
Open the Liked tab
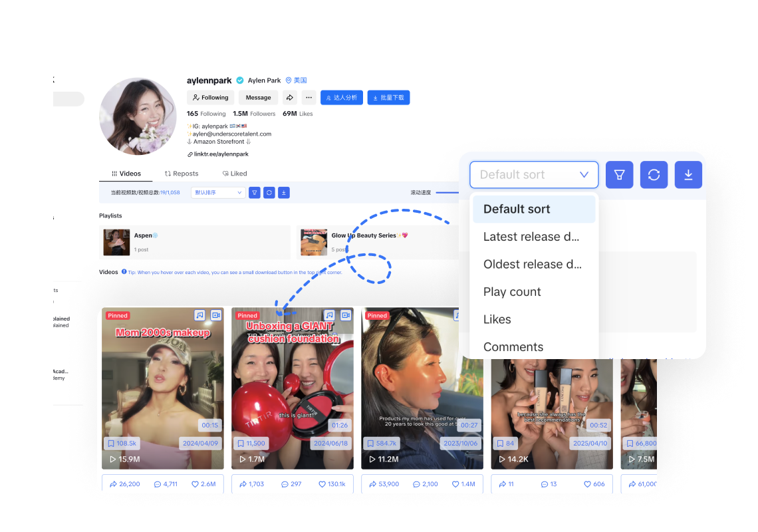pos(235,174)
